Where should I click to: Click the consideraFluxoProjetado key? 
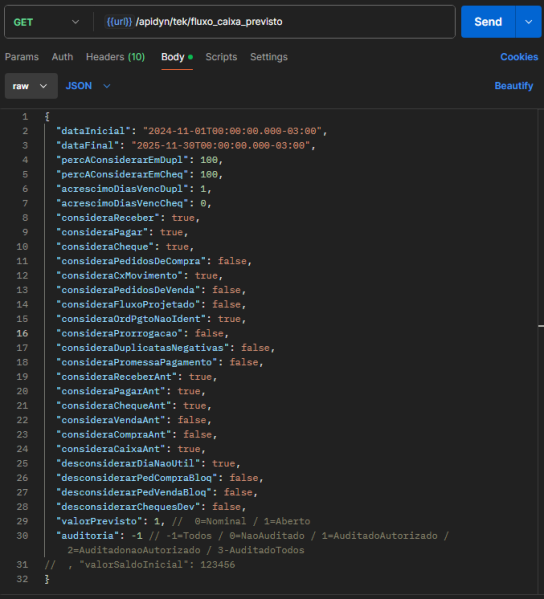(x=128, y=305)
